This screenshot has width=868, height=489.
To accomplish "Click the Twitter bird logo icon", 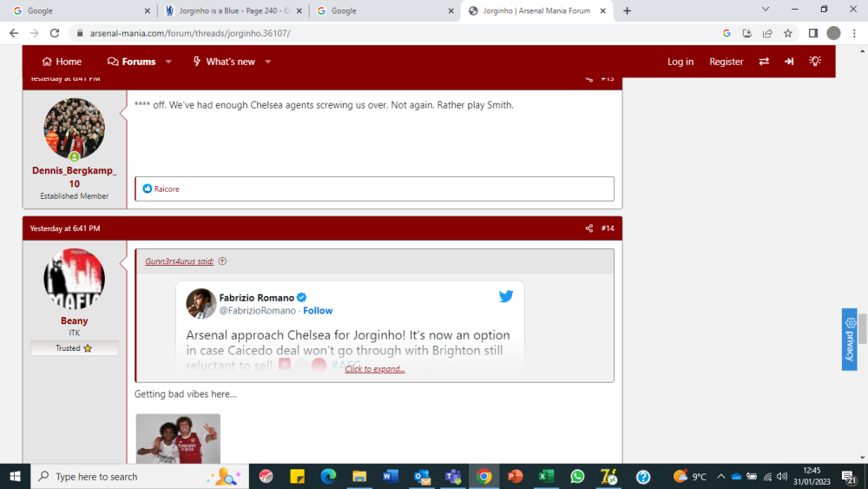I will [x=506, y=296].
